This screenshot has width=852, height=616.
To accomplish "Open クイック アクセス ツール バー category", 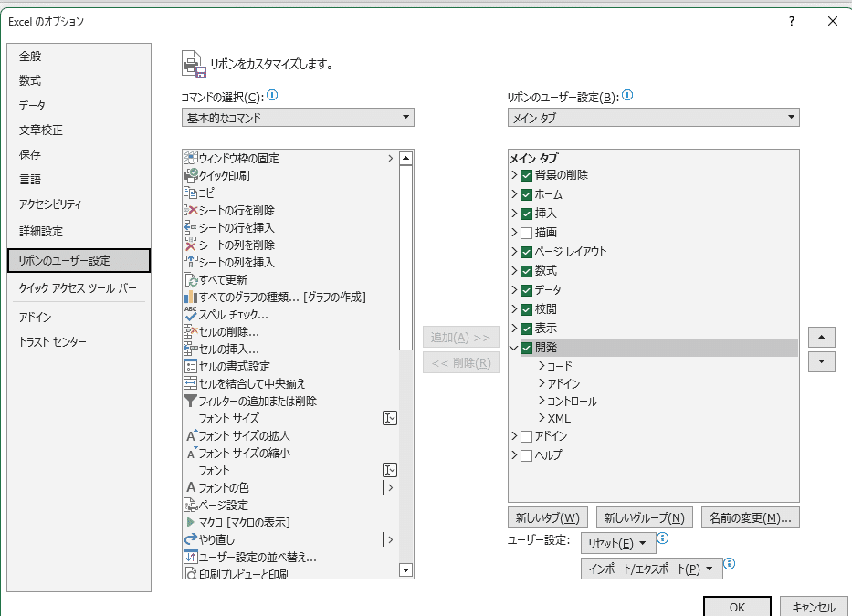I will [78, 287].
